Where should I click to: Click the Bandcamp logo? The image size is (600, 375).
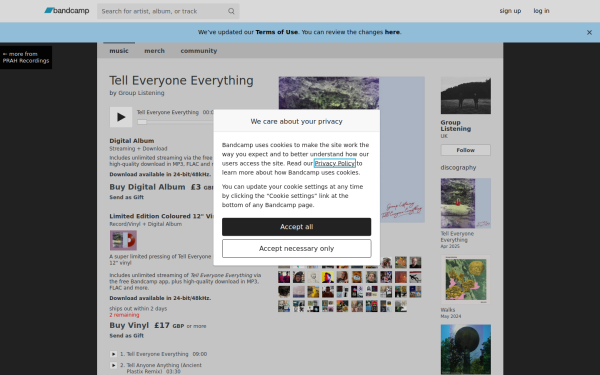coord(67,11)
